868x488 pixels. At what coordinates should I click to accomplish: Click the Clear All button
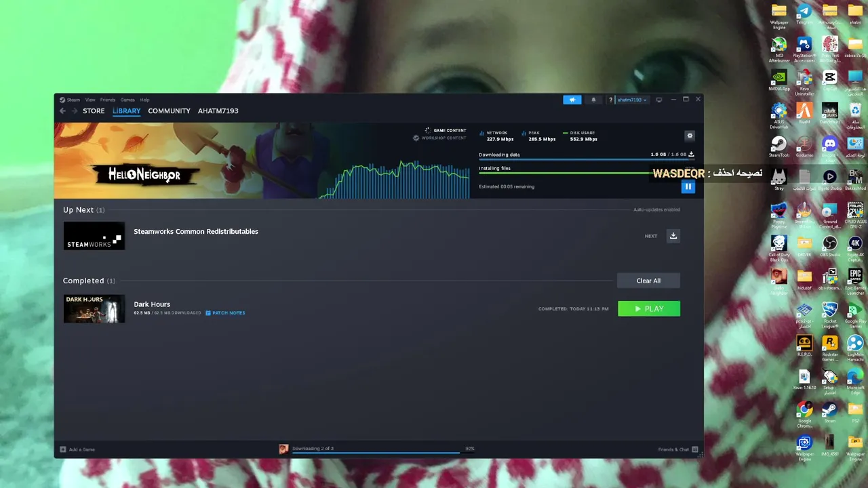click(x=648, y=281)
